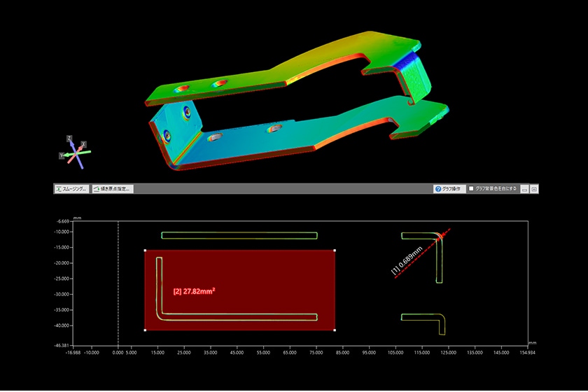Click the red dashed measurement line on corner profile
Viewport: 588px width, 392px height.
point(427,251)
